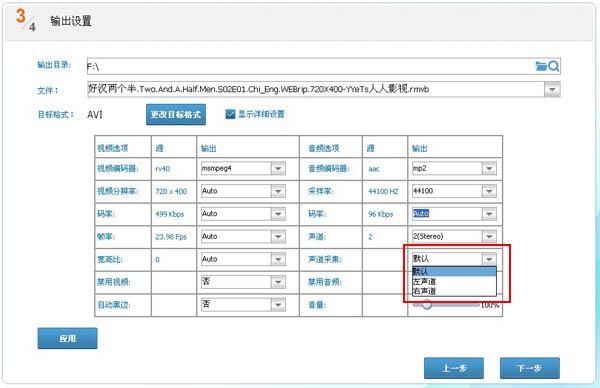
Task: Click 上一步 button
Action: (454, 368)
